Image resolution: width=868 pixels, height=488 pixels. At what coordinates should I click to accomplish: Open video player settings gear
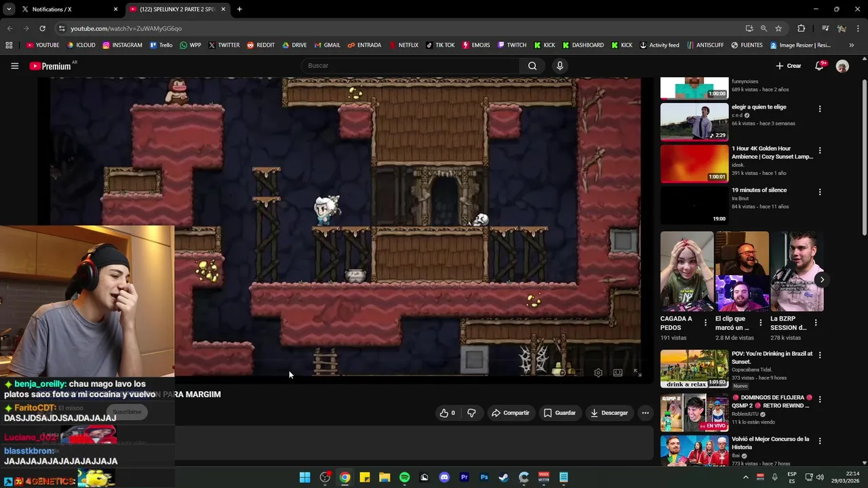598,373
